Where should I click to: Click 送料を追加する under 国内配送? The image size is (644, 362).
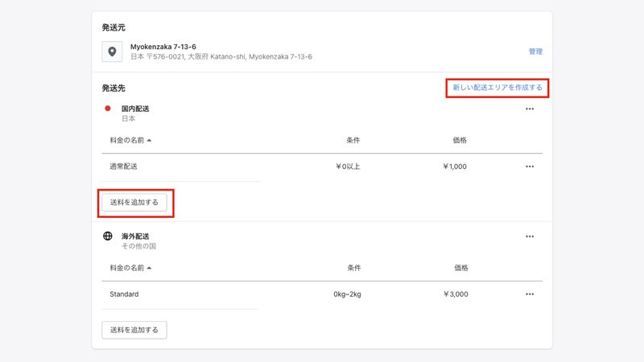[134, 203]
